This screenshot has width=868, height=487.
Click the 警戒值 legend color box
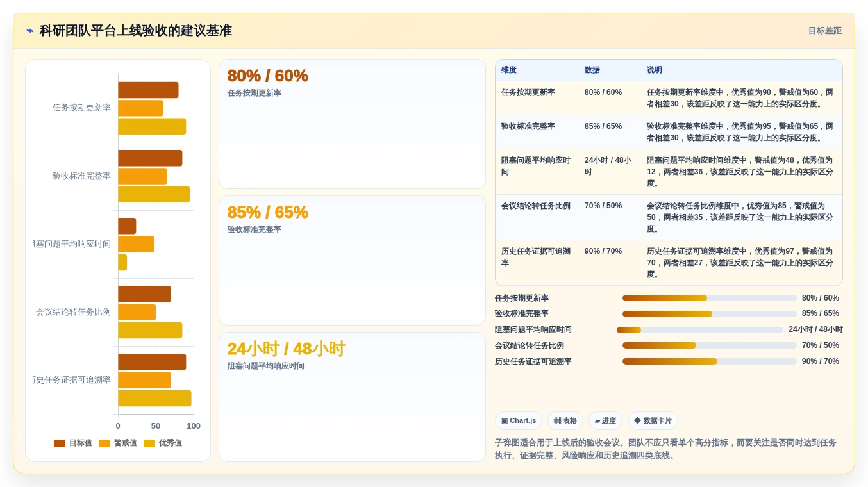pyautogui.click(x=104, y=443)
